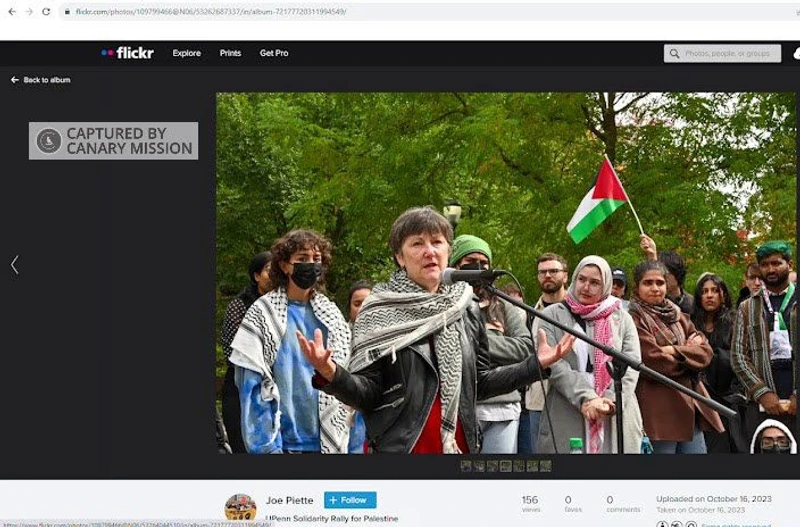Screen dimensions: 800x527
Task: Open the Explore menu
Action: point(186,53)
